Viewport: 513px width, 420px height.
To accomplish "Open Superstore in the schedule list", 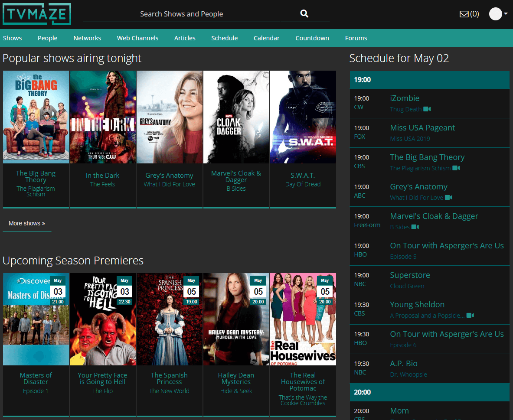I will pos(410,275).
